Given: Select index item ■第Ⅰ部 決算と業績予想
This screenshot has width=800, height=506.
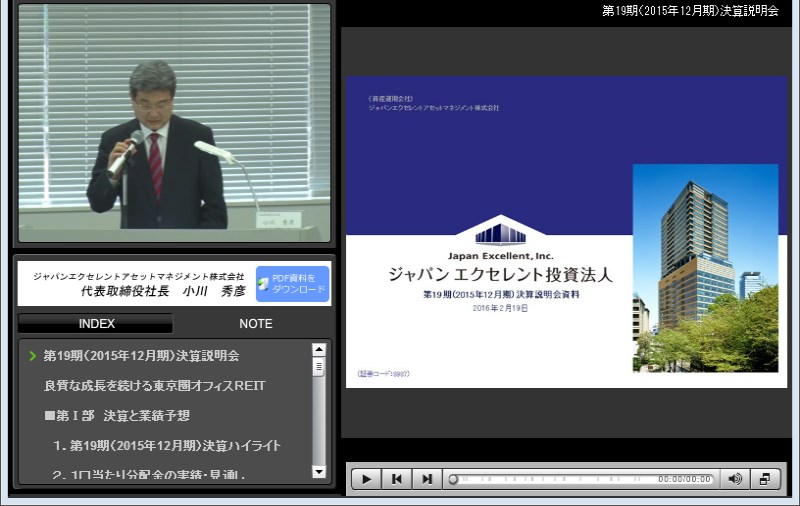Looking at the screenshot, I should pos(117,415).
